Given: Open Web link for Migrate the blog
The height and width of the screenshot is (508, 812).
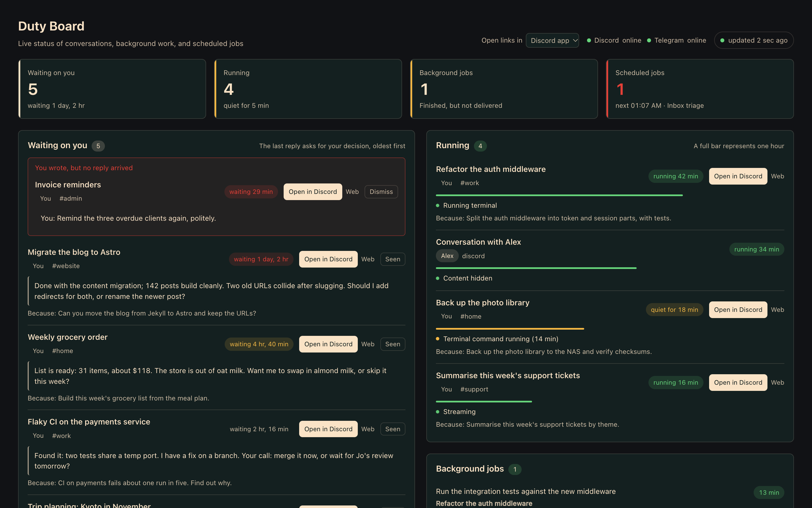Looking at the screenshot, I should pyautogui.click(x=368, y=259).
